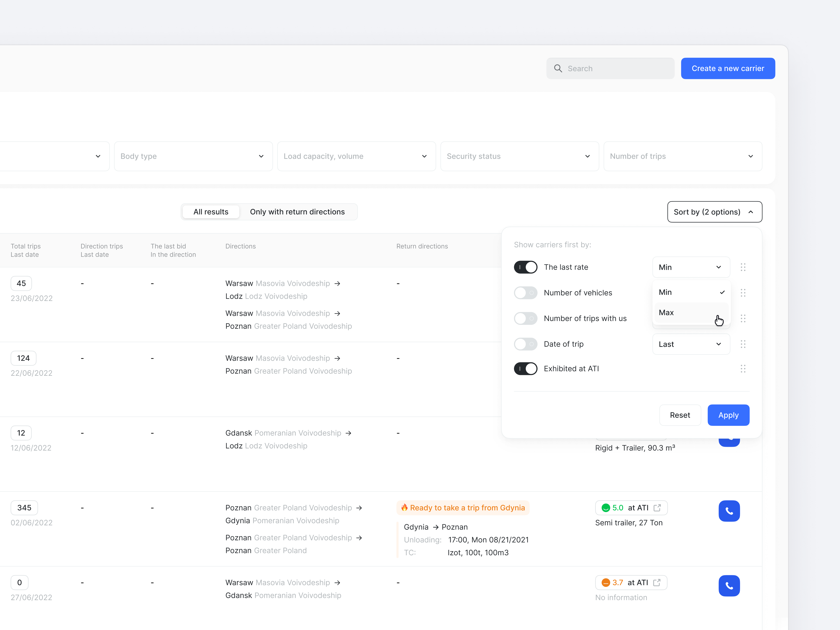Disable 'The last rate' toggle
This screenshot has width=840, height=630.
click(525, 267)
